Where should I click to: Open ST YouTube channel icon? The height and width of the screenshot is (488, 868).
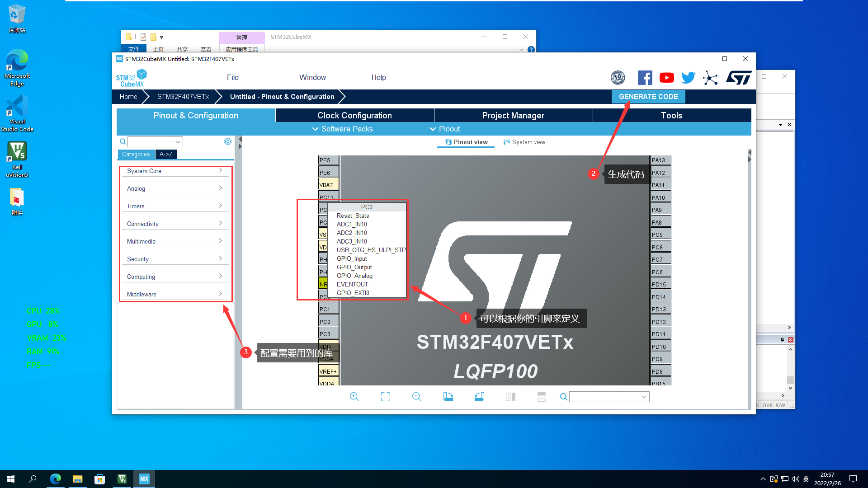tap(666, 78)
